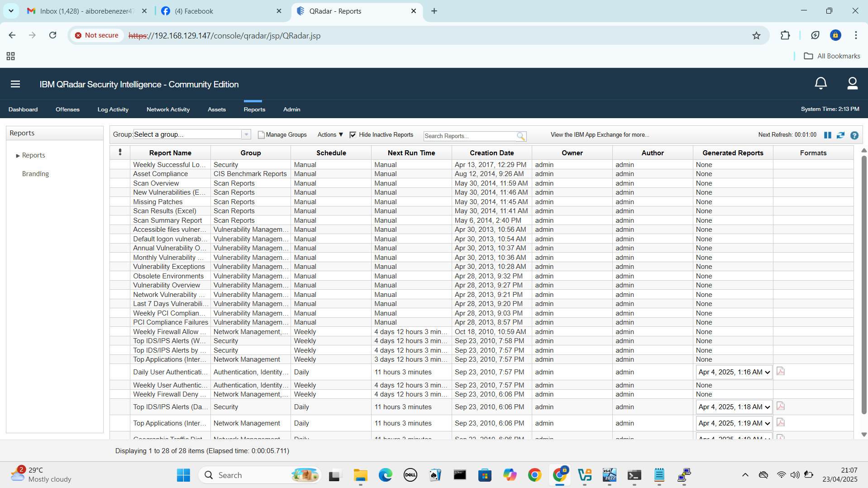Open Windows Start menu

183,475
